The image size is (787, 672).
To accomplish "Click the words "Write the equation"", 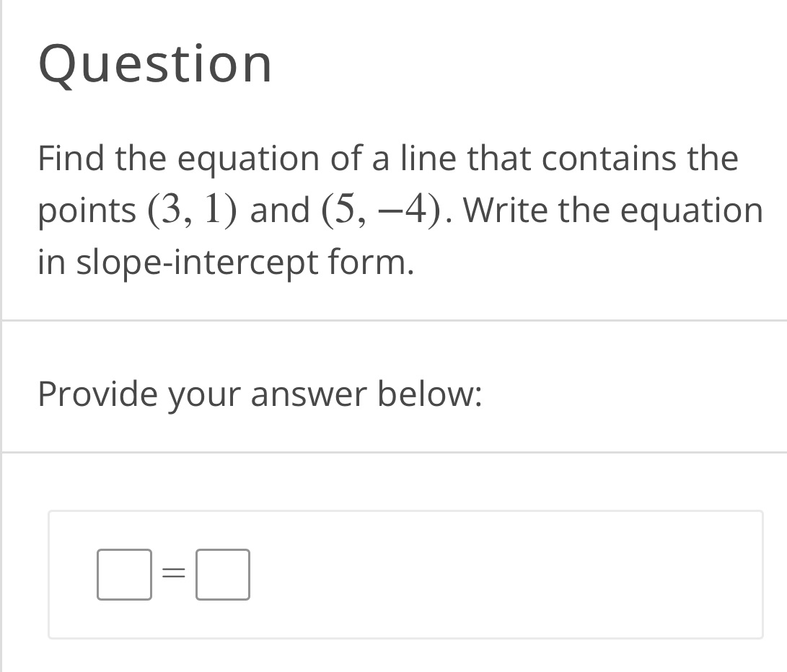I will point(613,210).
